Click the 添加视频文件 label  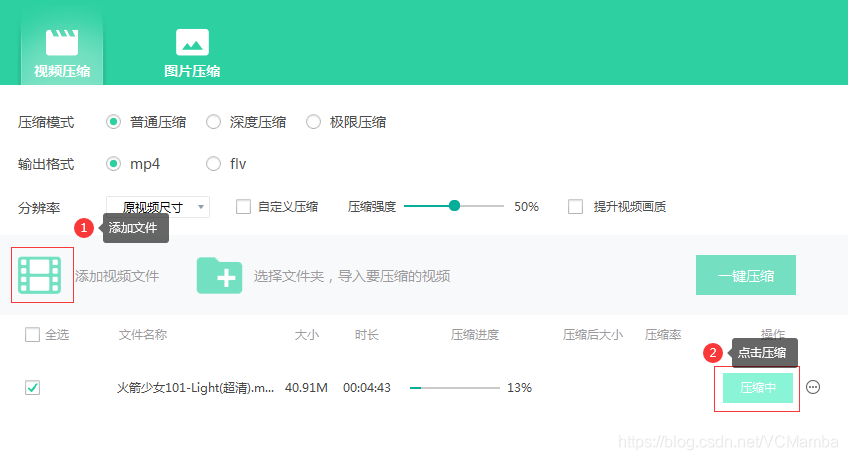(x=117, y=276)
